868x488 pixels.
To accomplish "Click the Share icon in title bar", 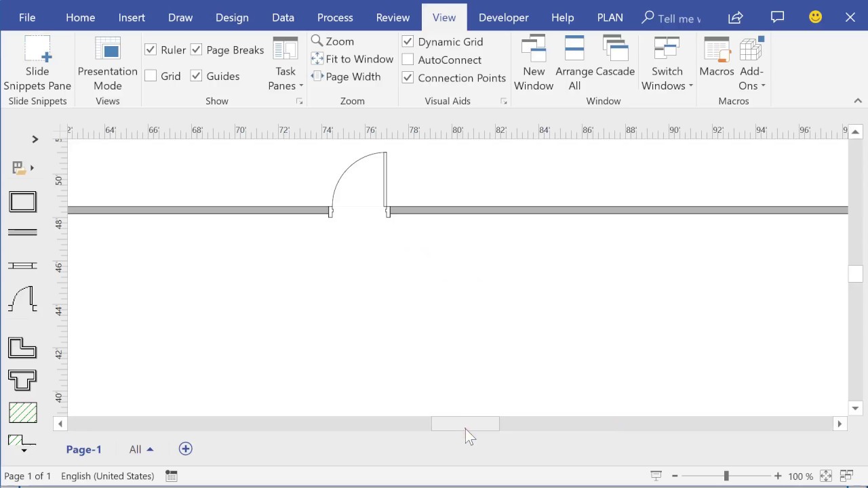I will 736,18.
